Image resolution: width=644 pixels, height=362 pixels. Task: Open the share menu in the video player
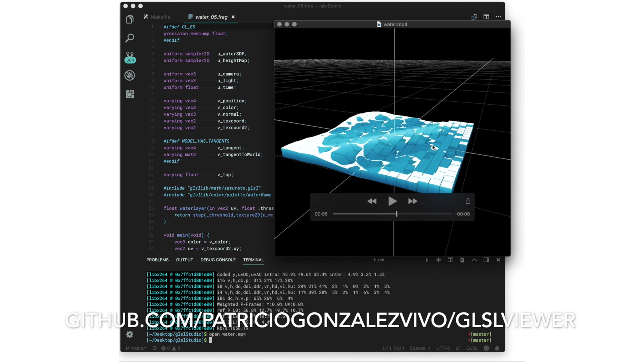point(468,201)
